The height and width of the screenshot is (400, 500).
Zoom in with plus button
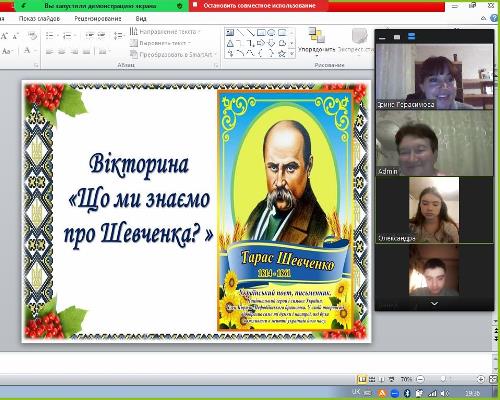[x=481, y=379]
